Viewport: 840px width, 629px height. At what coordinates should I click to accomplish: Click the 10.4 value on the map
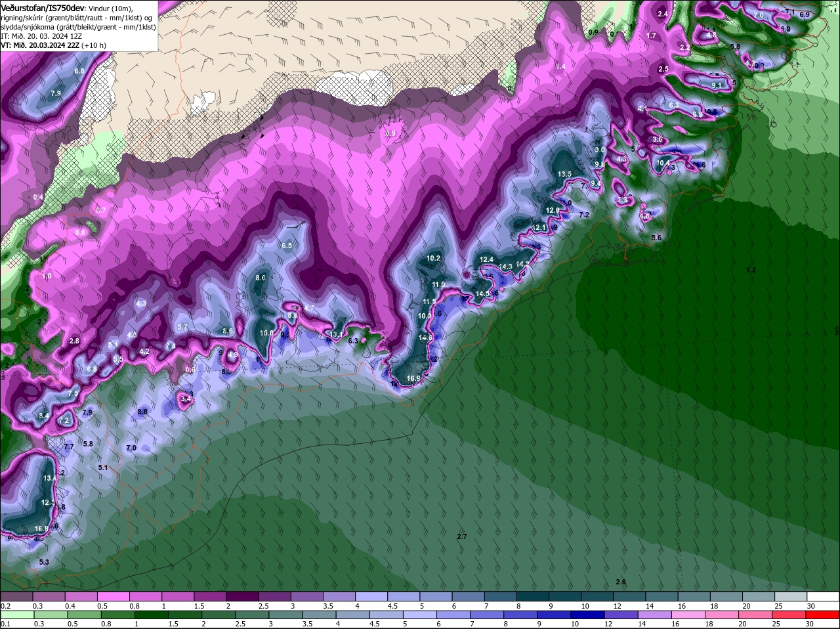point(663,163)
